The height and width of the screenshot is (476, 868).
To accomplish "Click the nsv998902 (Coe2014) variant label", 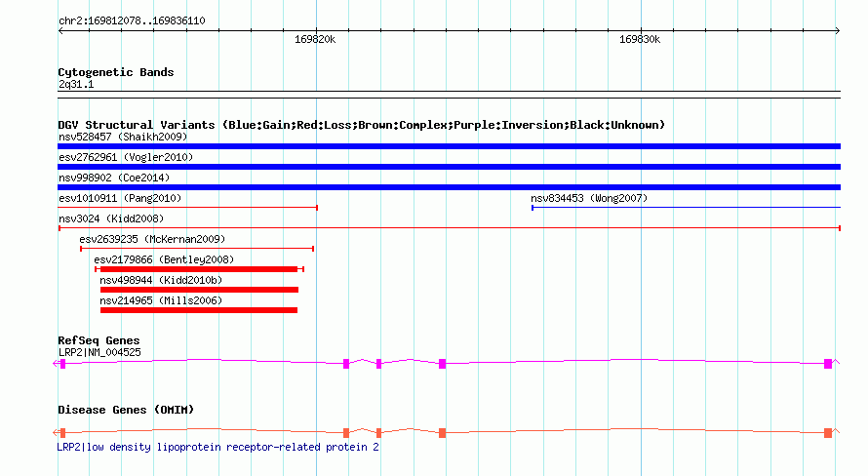I will (114, 178).
